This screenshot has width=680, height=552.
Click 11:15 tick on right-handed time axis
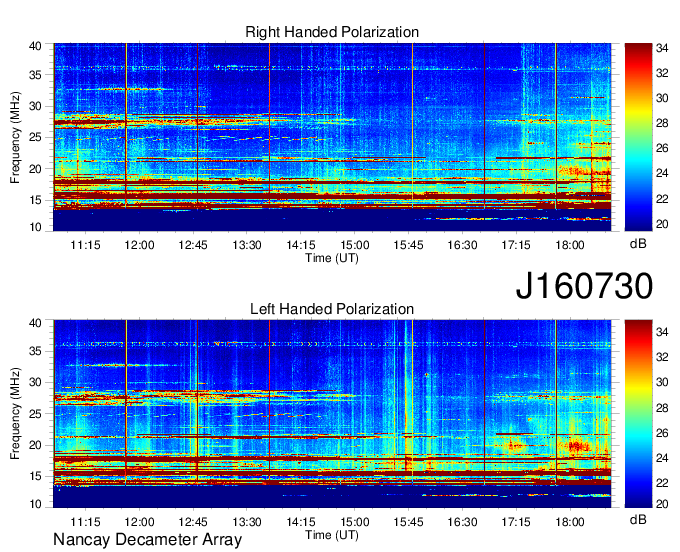(85, 245)
